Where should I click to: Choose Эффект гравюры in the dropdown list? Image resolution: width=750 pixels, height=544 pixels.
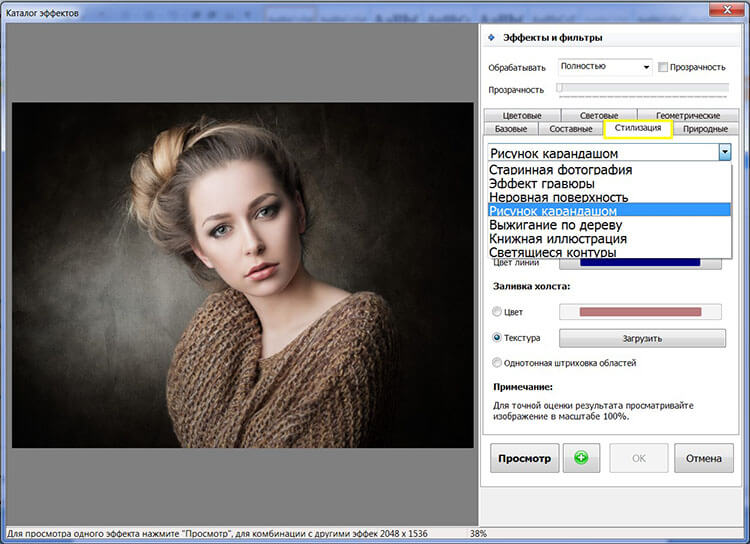(x=541, y=184)
